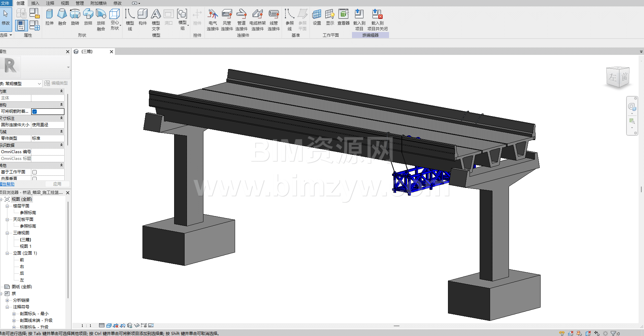Open the 族: 常规模型 type dropdown
This screenshot has height=336, width=644.
coord(21,83)
